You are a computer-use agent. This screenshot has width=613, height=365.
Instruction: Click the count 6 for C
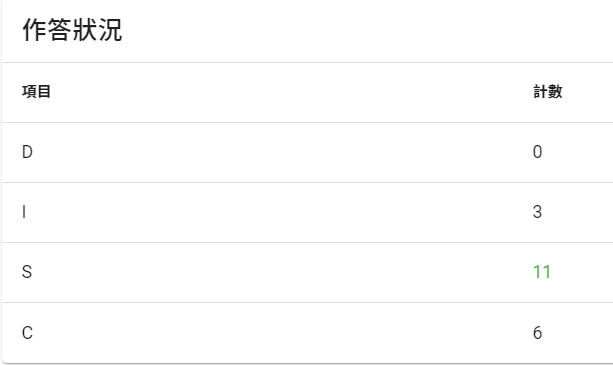[538, 333]
